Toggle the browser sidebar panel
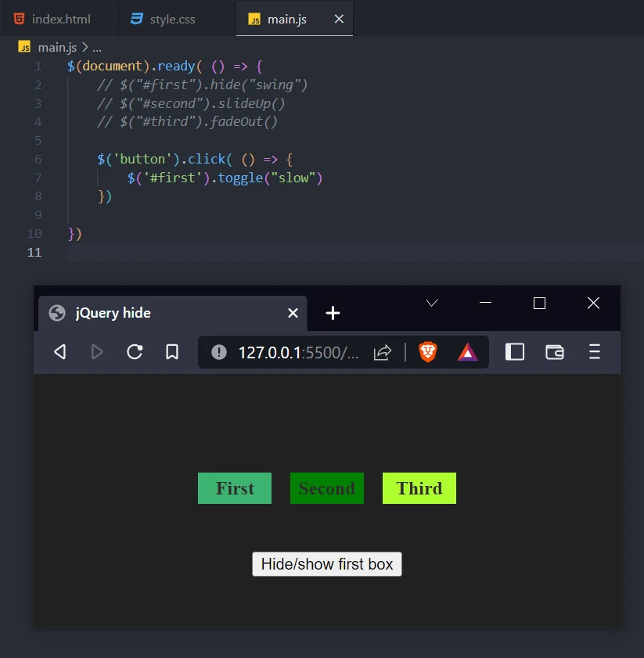This screenshot has width=644, height=658. [x=515, y=352]
